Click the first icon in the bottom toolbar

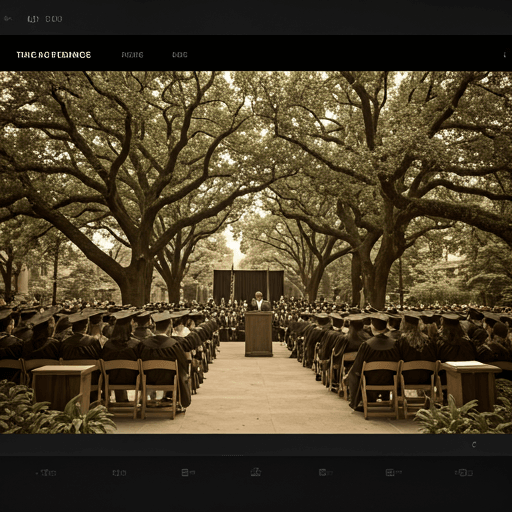click(x=47, y=472)
